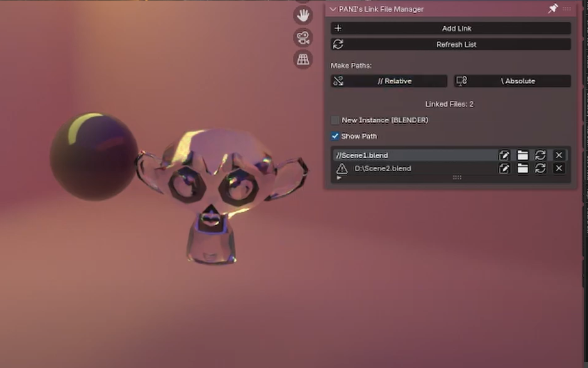Viewport: 588px width, 368px height.
Task: Remove the Scene2.blend link
Action: (x=559, y=169)
